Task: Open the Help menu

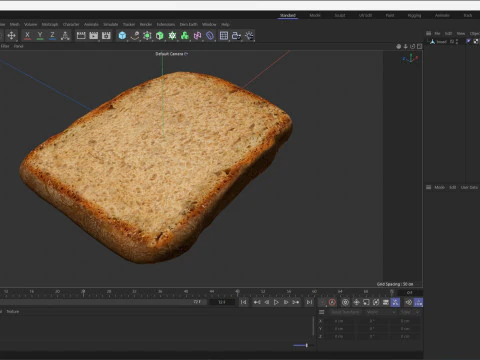Action: (225, 24)
